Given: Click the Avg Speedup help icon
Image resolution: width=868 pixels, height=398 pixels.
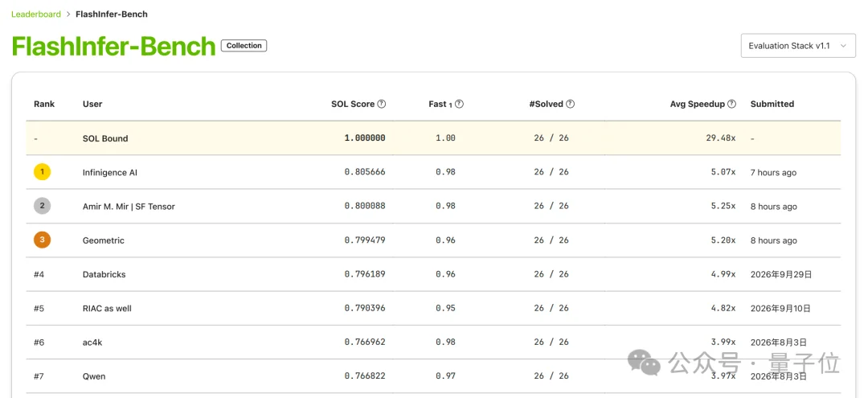Looking at the screenshot, I should click(732, 104).
